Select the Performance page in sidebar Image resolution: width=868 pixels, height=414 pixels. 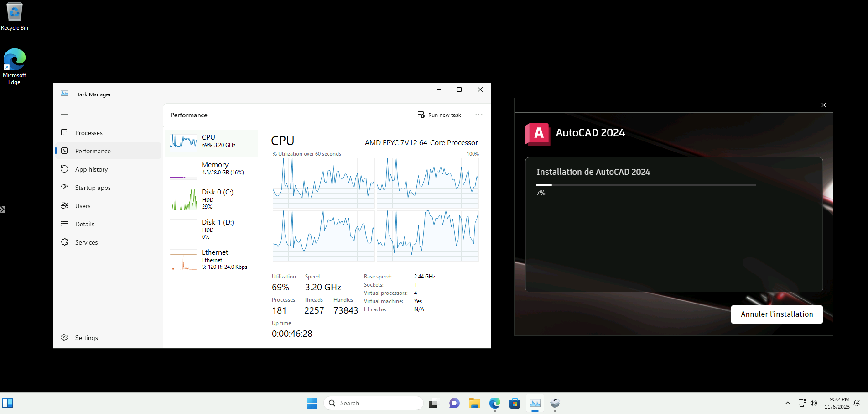(108, 151)
